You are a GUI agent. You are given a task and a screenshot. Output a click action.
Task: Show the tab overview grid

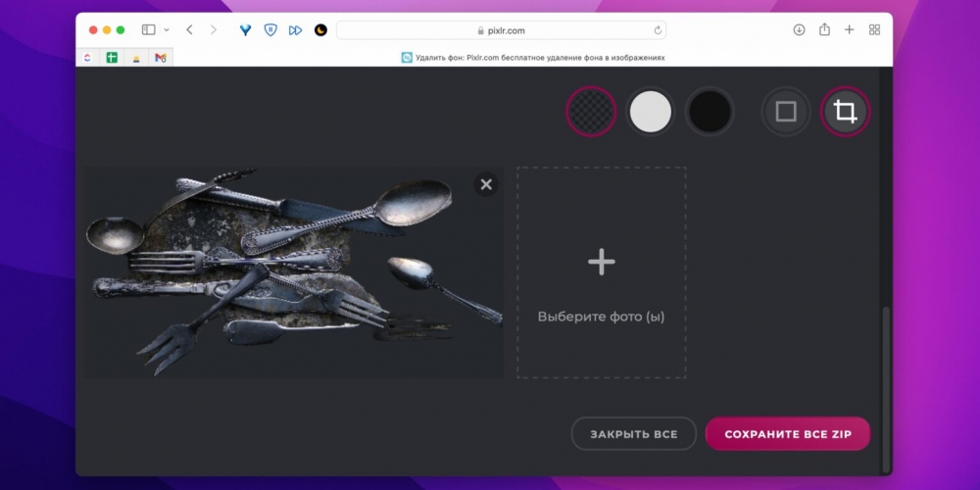874,30
